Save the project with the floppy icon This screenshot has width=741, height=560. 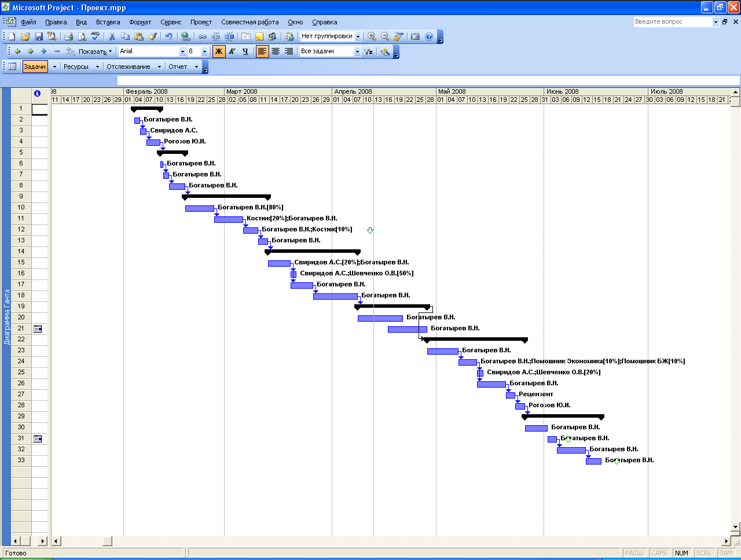(39, 36)
